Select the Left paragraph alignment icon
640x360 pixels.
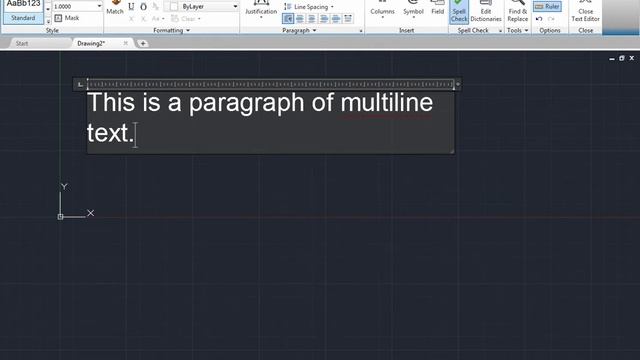click(x=300, y=19)
